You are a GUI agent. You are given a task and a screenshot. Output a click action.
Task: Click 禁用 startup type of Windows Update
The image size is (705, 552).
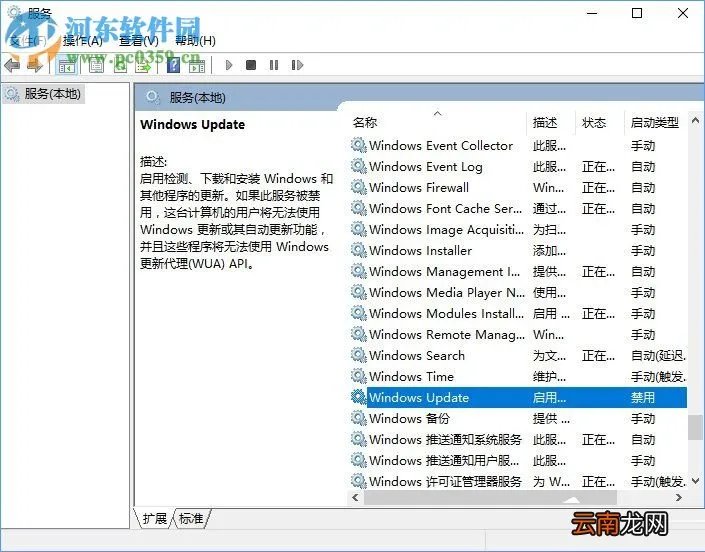click(x=643, y=397)
